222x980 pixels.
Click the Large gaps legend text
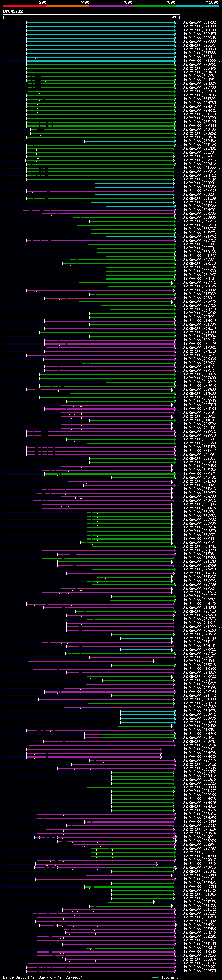pos(43,977)
